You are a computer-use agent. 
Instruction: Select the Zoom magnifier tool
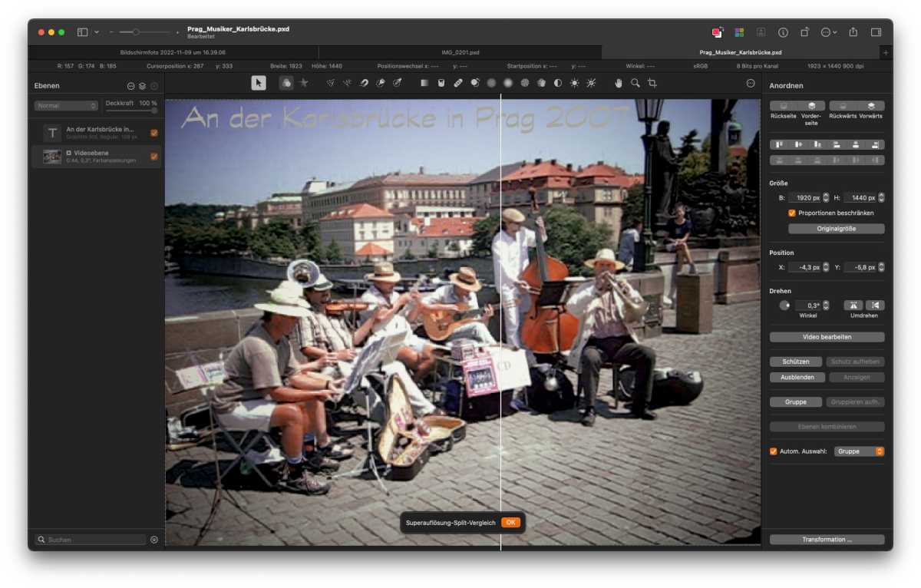(634, 83)
